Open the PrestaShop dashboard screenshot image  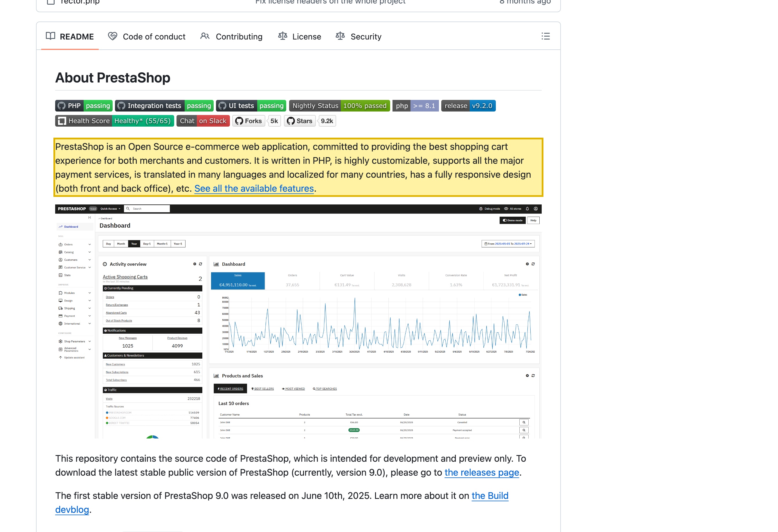tap(298, 321)
